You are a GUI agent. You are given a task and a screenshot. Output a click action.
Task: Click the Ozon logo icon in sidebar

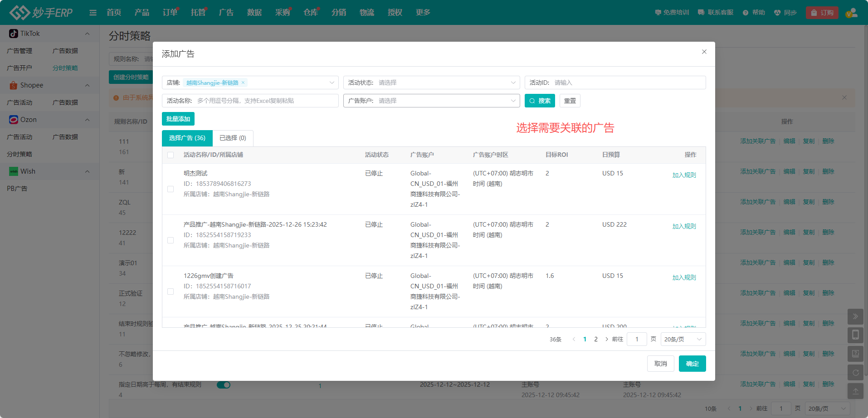click(x=14, y=120)
